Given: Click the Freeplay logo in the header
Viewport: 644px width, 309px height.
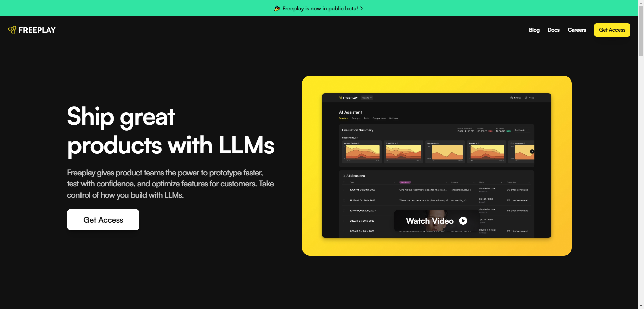Looking at the screenshot, I should [32, 30].
